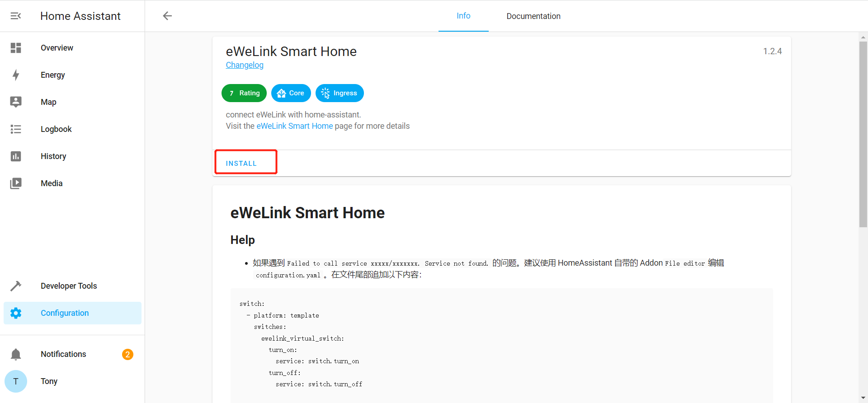The width and height of the screenshot is (868, 403).
Task: Open the Energy menu item
Action: coord(72,75)
